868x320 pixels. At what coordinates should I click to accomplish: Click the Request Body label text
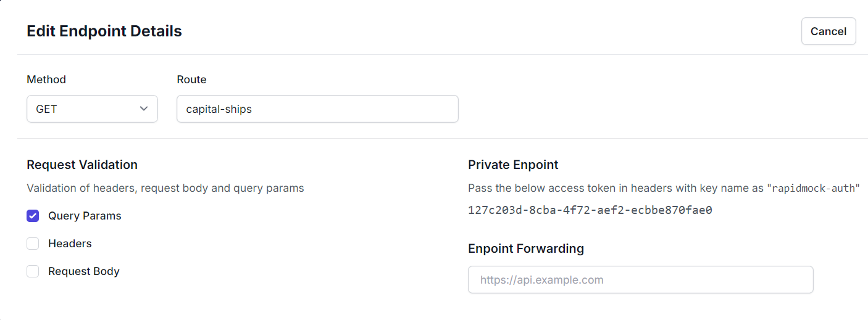coord(83,271)
